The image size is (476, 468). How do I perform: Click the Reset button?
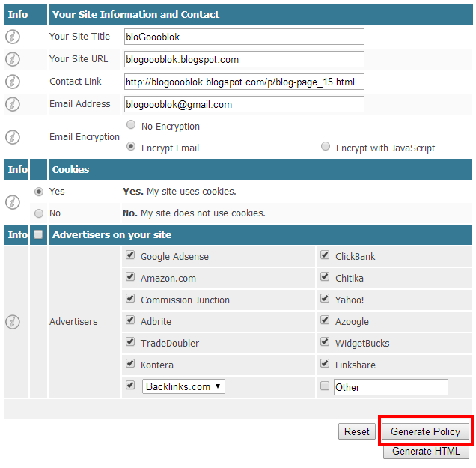pos(357,431)
